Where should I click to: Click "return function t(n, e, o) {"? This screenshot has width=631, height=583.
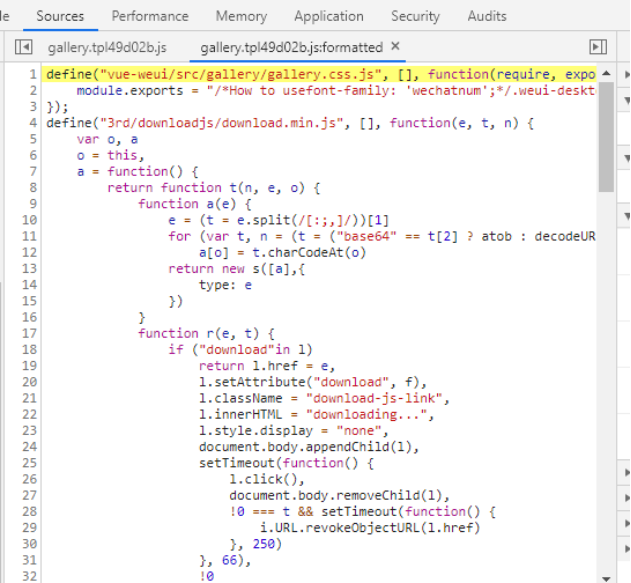coord(214,188)
